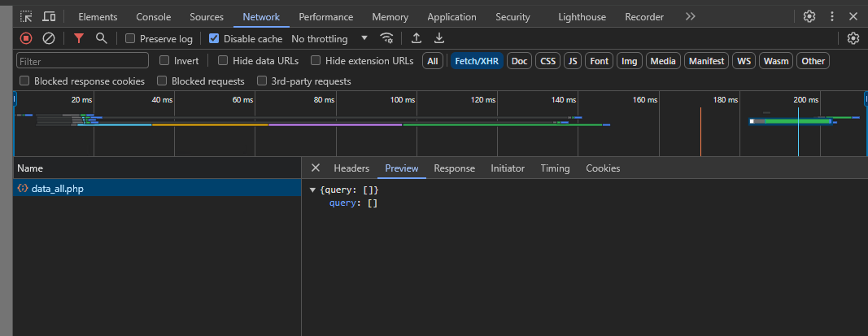Toggle the device toolbar icon
This screenshot has width=868, height=336.
(x=49, y=16)
